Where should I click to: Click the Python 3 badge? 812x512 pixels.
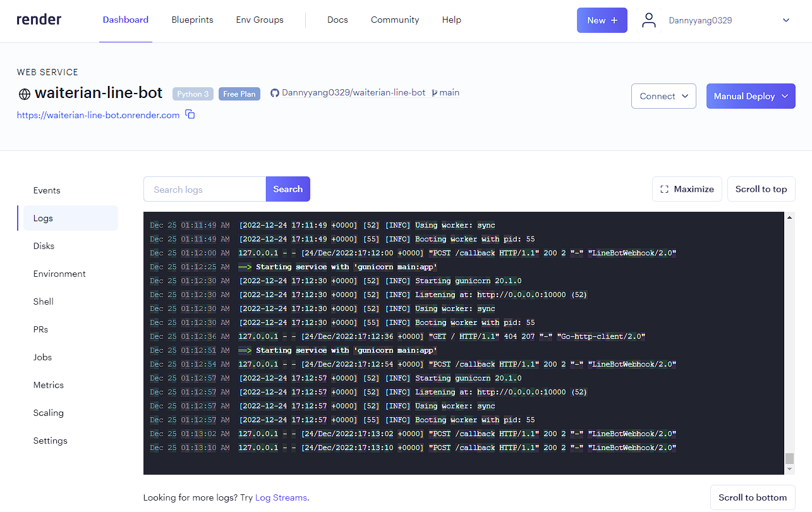coord(193,94)
